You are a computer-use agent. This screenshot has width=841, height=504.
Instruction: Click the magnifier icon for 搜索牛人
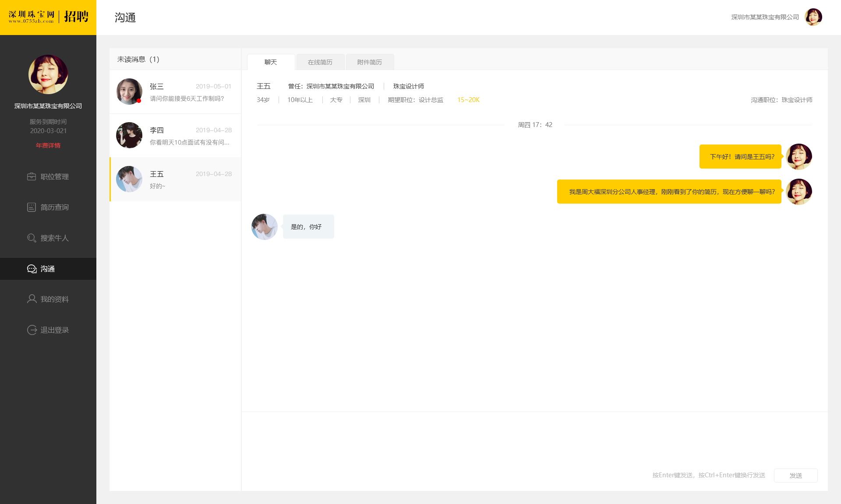32,238
